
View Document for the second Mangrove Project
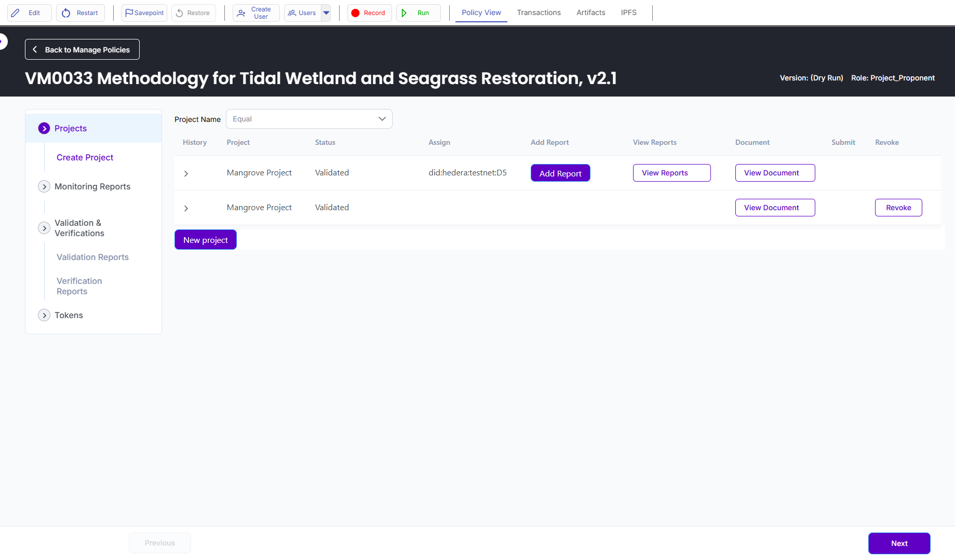[x=775, y=208]
